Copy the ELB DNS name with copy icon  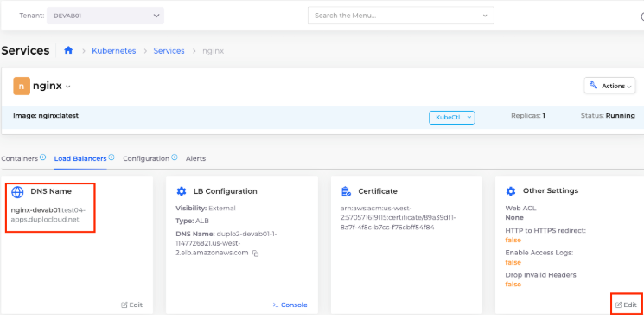coord(256,254)
